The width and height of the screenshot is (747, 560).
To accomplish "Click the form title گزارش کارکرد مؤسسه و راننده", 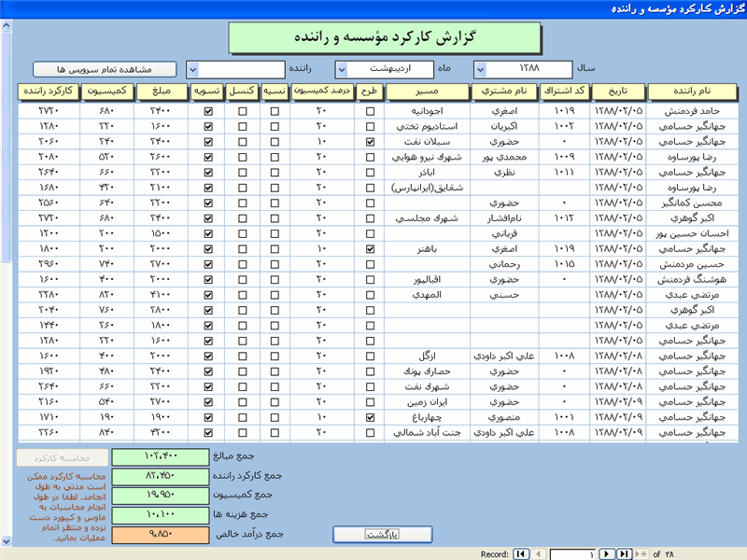I will 385,37.
